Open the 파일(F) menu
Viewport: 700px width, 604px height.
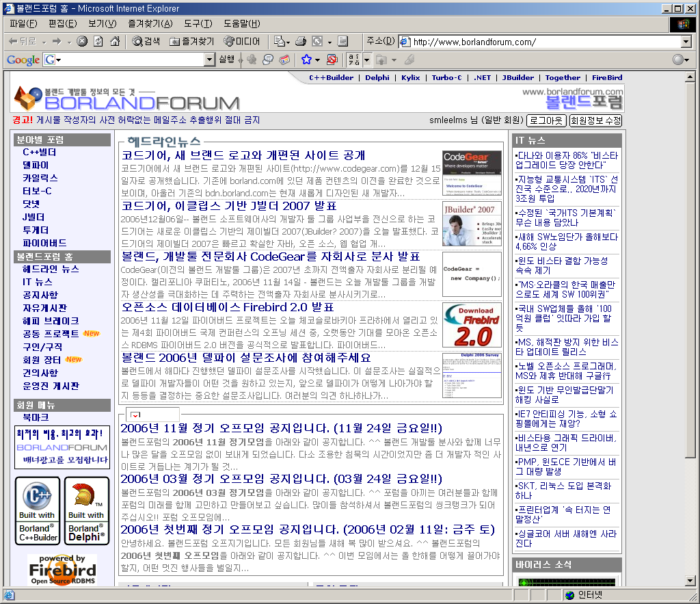click(x=23, y=24)
